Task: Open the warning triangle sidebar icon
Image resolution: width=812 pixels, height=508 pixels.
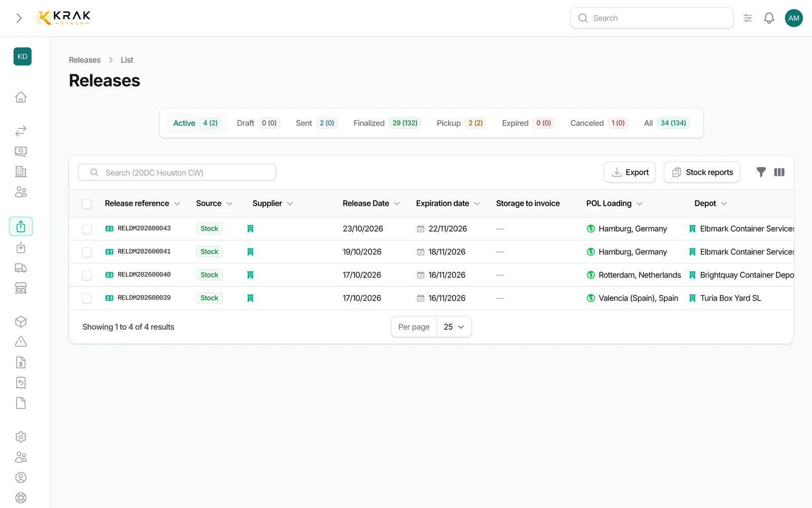Action: pos(21,342)
